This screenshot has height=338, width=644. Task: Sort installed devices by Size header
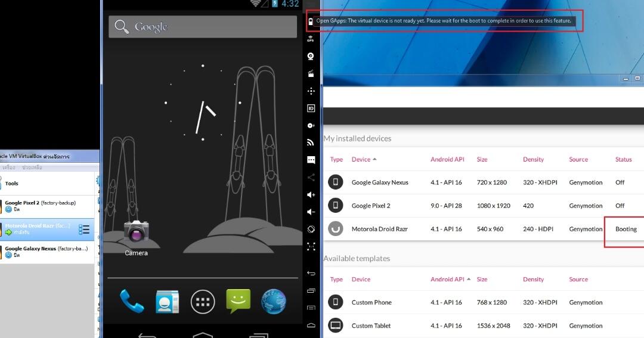coord(482,159)
